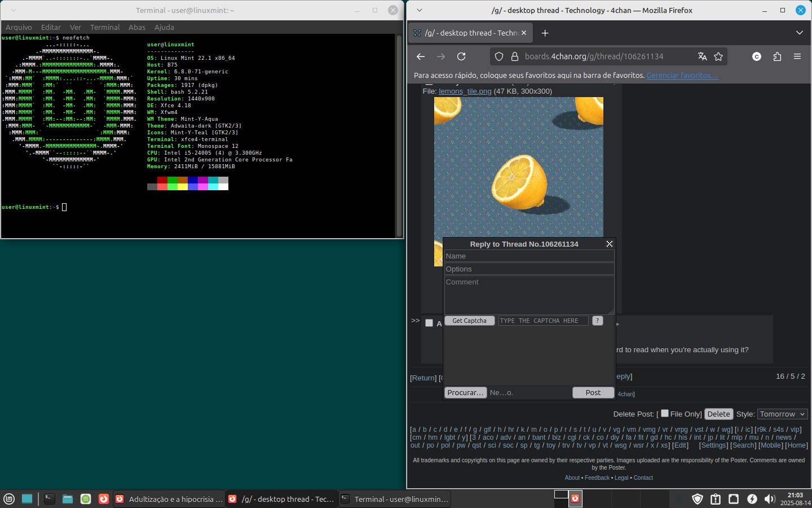Click the Gerenciar favoritos link
Image resolution: width=812 pixels, height=508 pixels.
click(682, 75)
